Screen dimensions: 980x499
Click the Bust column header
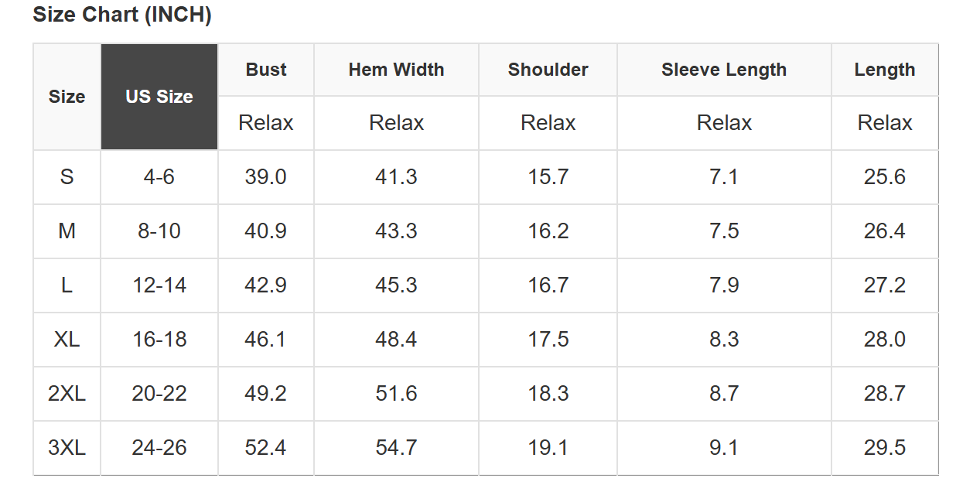point(266,70)
